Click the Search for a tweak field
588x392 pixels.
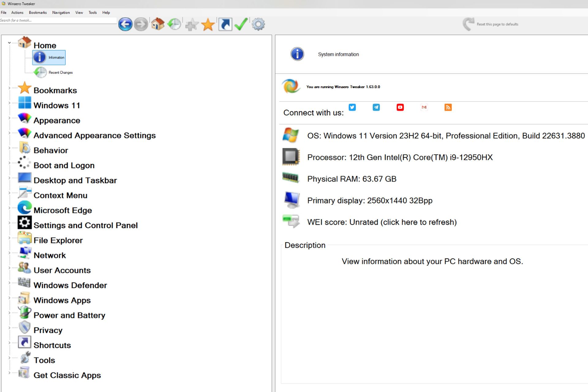pos(58,21)
